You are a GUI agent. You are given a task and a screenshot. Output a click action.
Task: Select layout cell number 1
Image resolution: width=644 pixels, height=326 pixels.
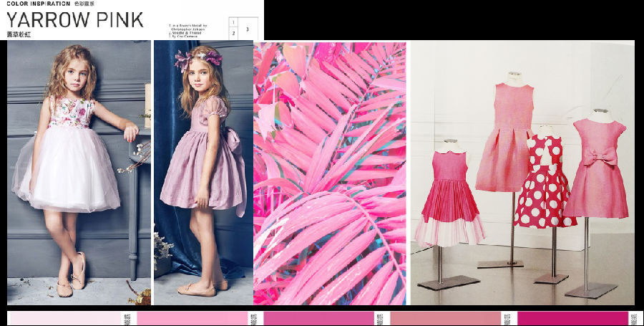233,22
